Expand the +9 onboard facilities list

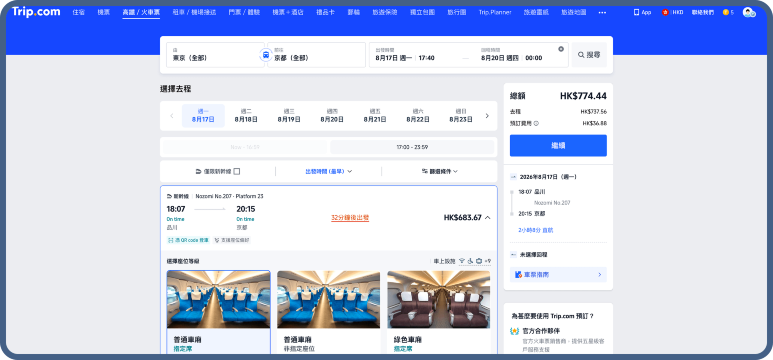coord(487,261)
